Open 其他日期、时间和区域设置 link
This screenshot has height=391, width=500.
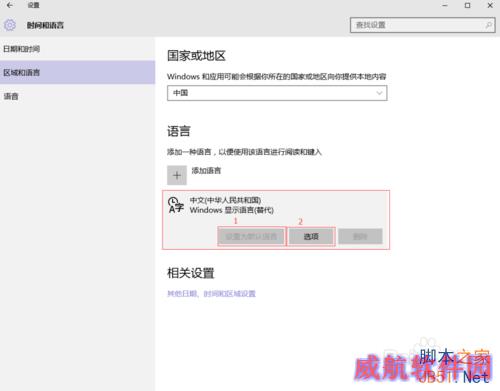tap(211, 294)
